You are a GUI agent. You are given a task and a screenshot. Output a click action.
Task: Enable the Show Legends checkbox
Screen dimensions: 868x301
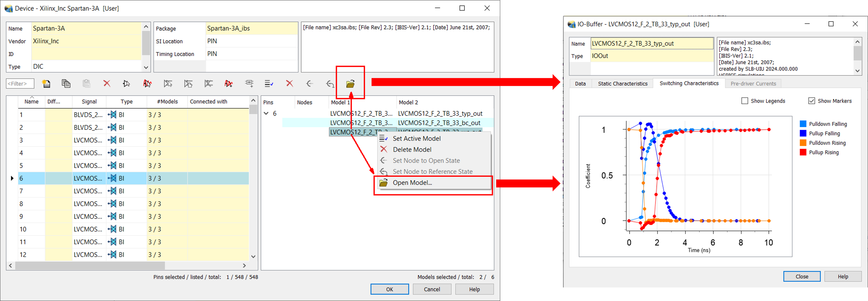pyautogui.click(x=744, y=101)
